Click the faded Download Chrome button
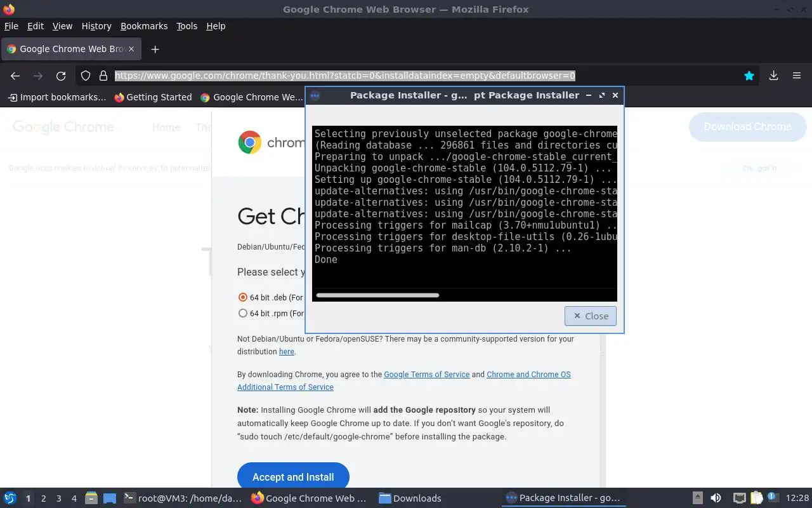 pos(747,126)
